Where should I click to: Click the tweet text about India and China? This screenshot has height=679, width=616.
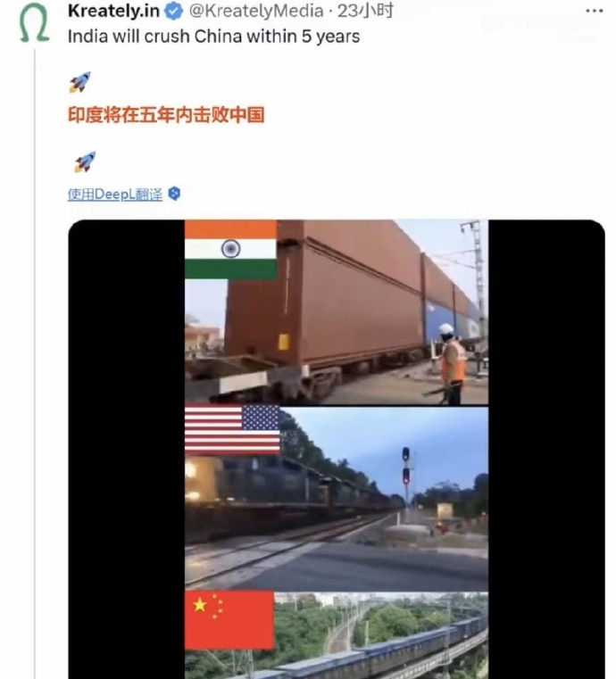pos(213,37)
